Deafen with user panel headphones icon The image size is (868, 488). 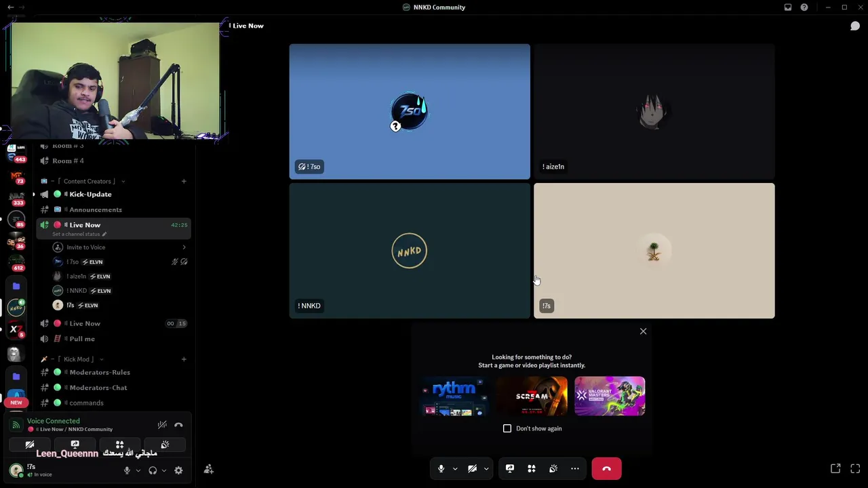coord(153,470)
